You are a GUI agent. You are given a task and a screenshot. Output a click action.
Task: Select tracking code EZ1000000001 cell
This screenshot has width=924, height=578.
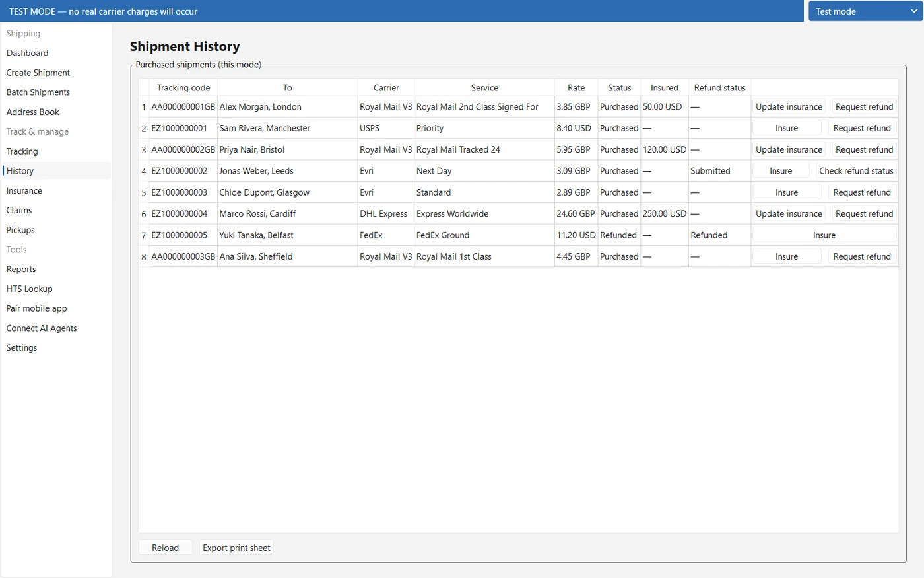(183, 128)
